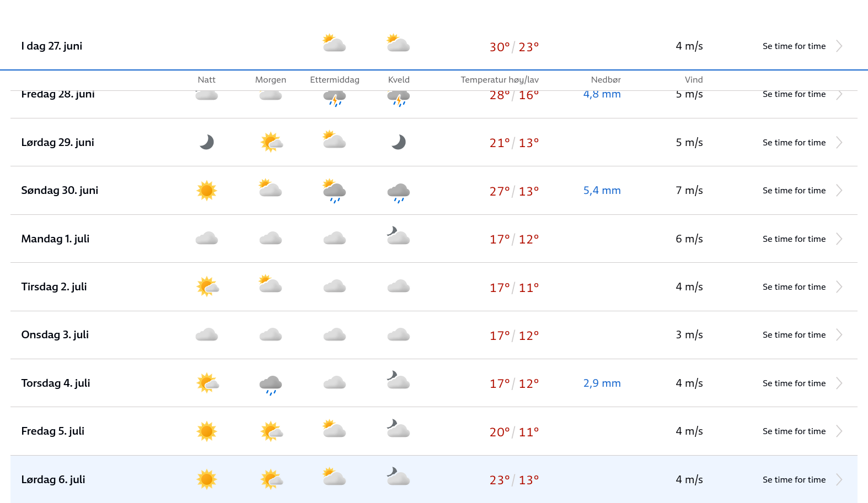Open 'Se time for time' for Torsdag 4. juli
The image size is (868, 503).
tap(794, 383)
